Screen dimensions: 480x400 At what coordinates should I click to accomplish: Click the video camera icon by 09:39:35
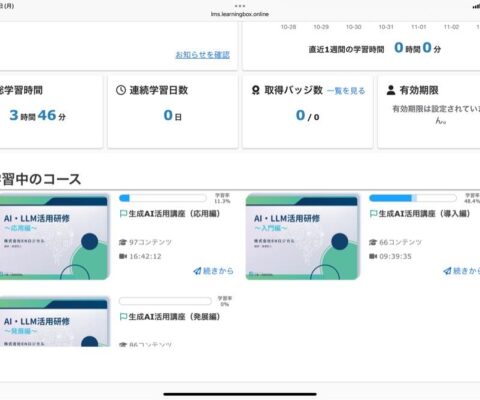click(373, 256)
